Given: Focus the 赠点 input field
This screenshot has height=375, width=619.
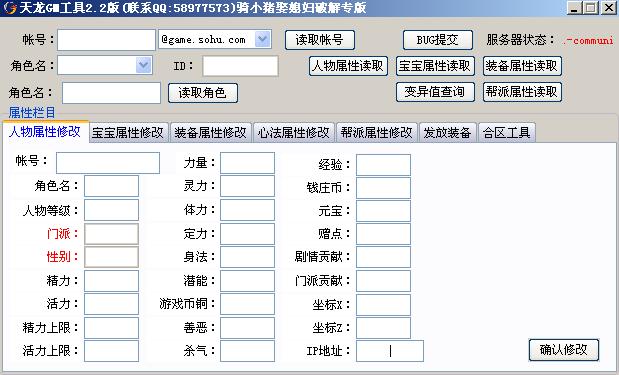Looking at the screenshot, I should coord(383,234).
